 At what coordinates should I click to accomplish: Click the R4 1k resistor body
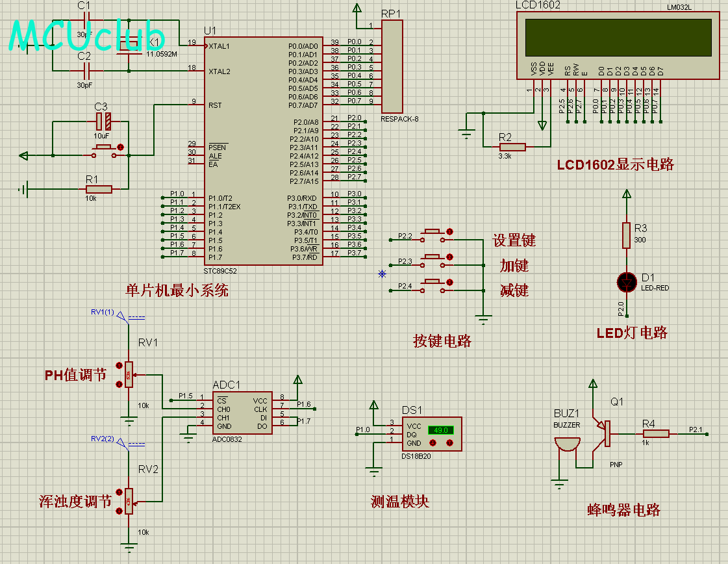(655, 433)
